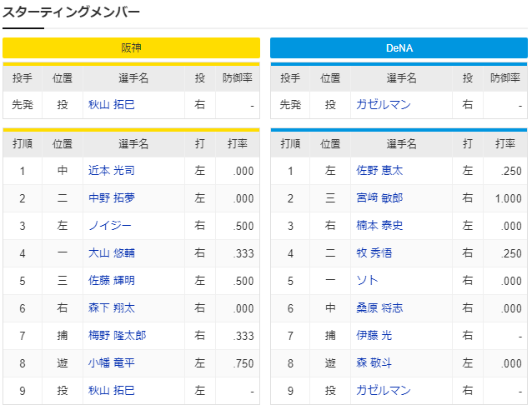The height and width of the screenshot is (405, 532).
Task: Click .000 average in ソト row
Action: point(511,281)
